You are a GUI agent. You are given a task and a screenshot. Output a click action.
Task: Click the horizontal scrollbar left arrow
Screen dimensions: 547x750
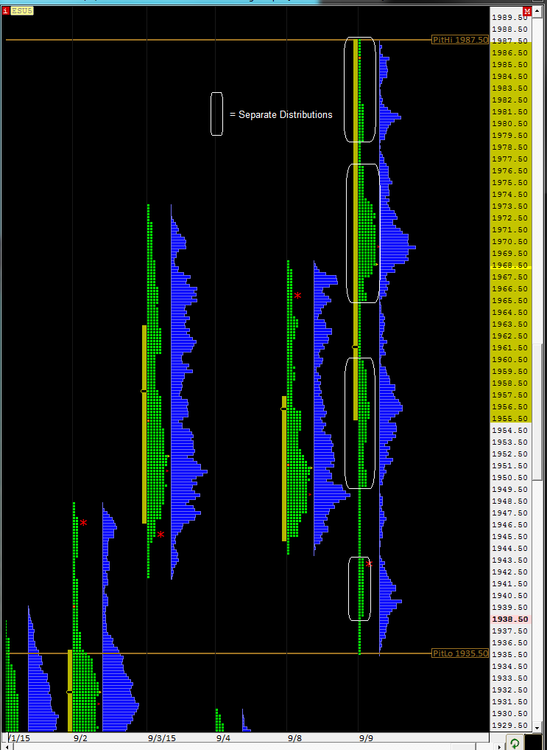coord(5,747)
